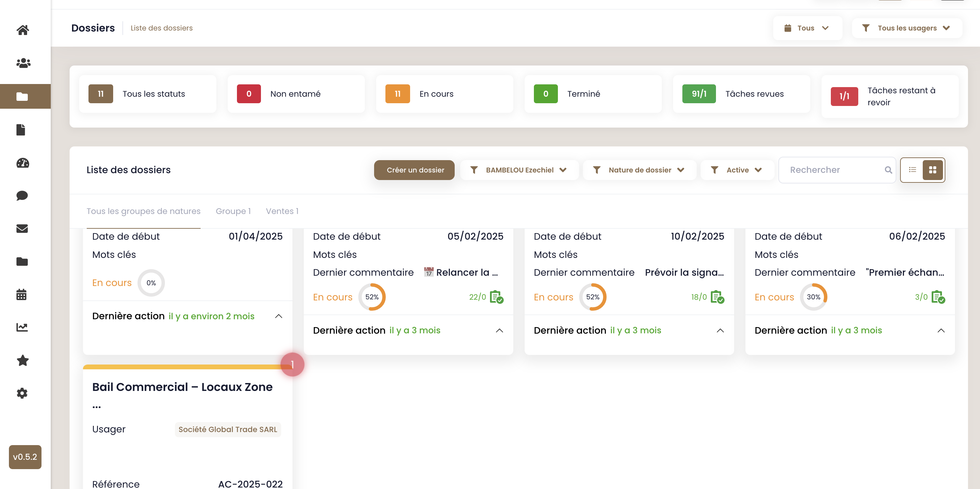The width and height of the screenshot is (980, 489).
Task: Open the home icon in sidebar
Action: pyautogui.click(x=23, y=30)
